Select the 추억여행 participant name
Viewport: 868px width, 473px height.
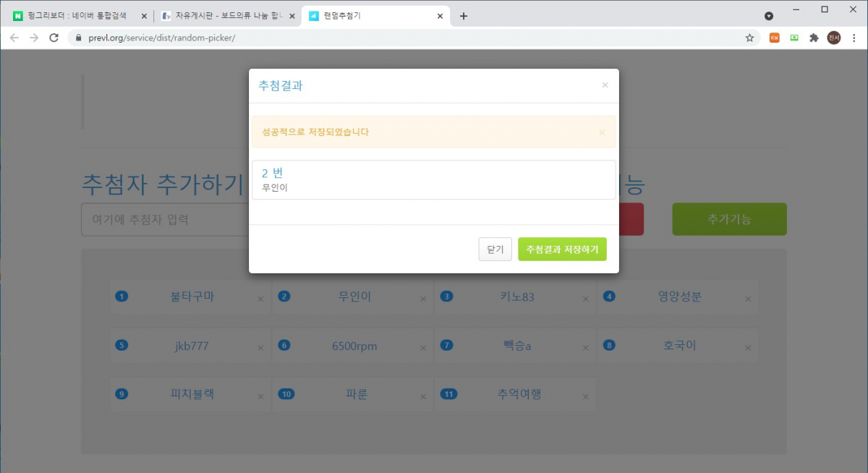pyautogui.click(x=519, y=394)
